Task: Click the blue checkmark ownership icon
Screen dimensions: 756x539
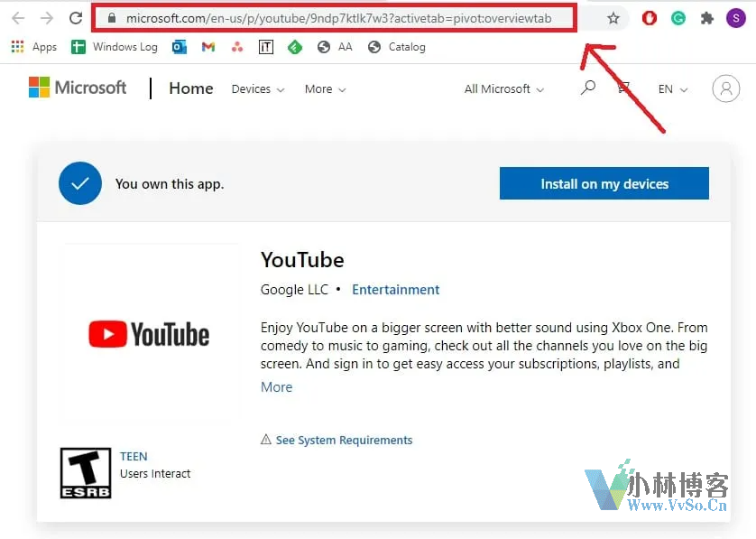Action: click(80, 183)
